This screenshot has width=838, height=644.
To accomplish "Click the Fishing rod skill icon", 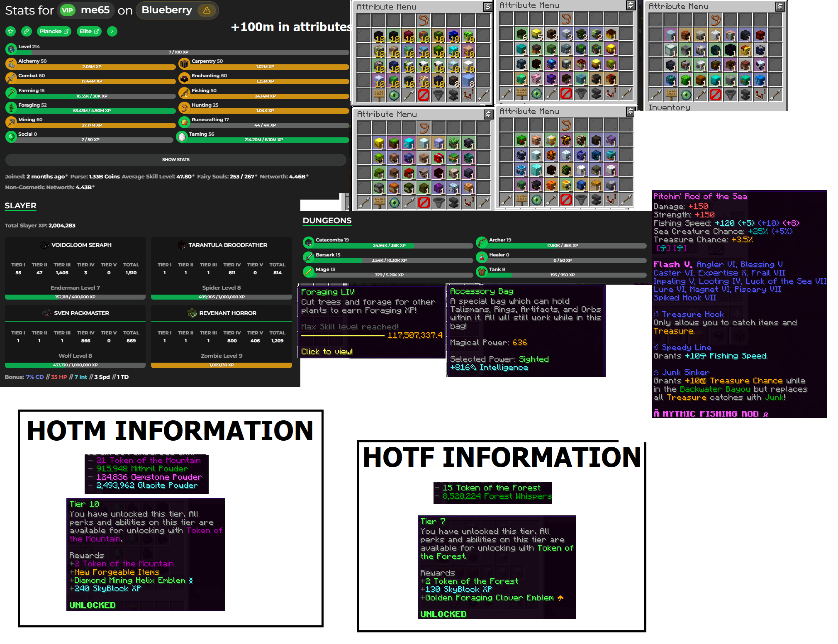I will (x=184, y=93).
